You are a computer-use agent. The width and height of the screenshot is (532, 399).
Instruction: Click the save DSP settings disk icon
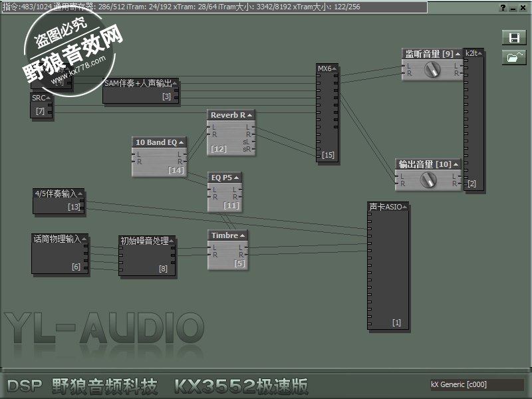[514, 38]
